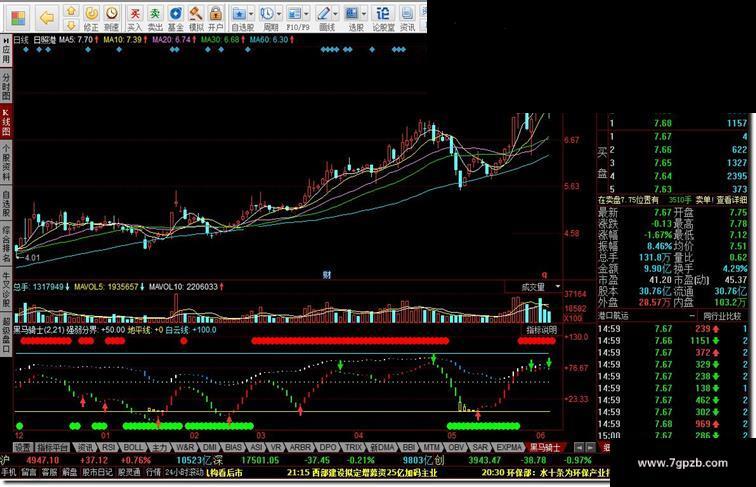The height and width of the screenshot is (487, 756).
Task: Open the 牛叉诊股 sidebar tab
Action: 6,290
